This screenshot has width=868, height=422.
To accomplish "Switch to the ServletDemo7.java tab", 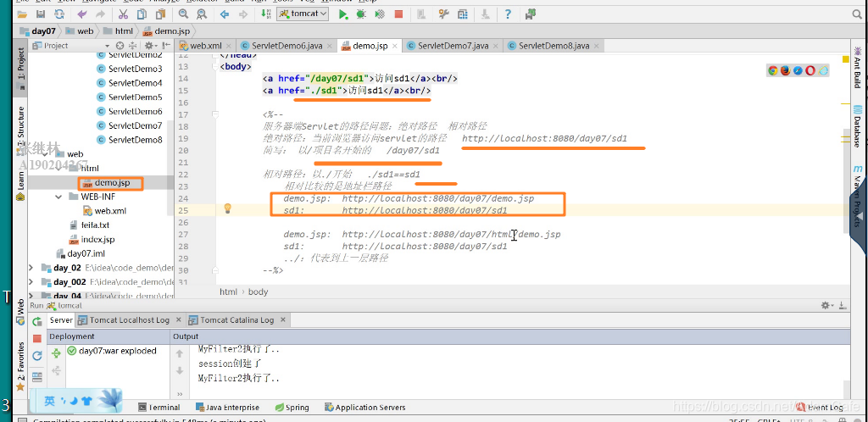I will click(x=453, y=46).
